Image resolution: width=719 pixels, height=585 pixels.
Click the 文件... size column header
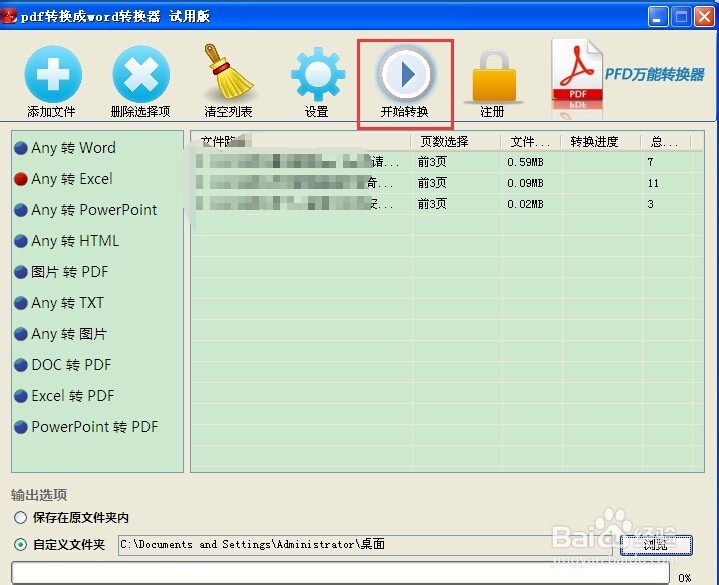point(530,142)
